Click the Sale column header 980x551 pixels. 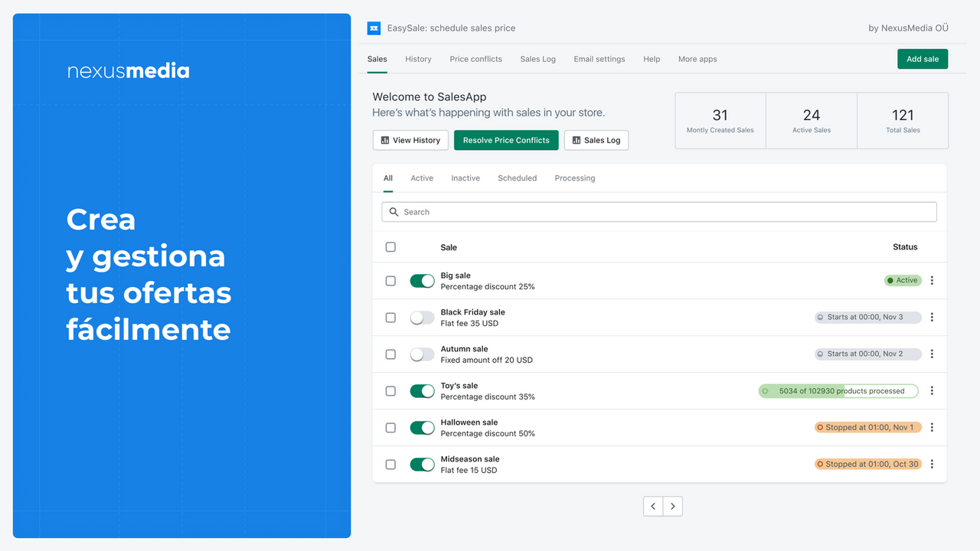click(449, 247)
